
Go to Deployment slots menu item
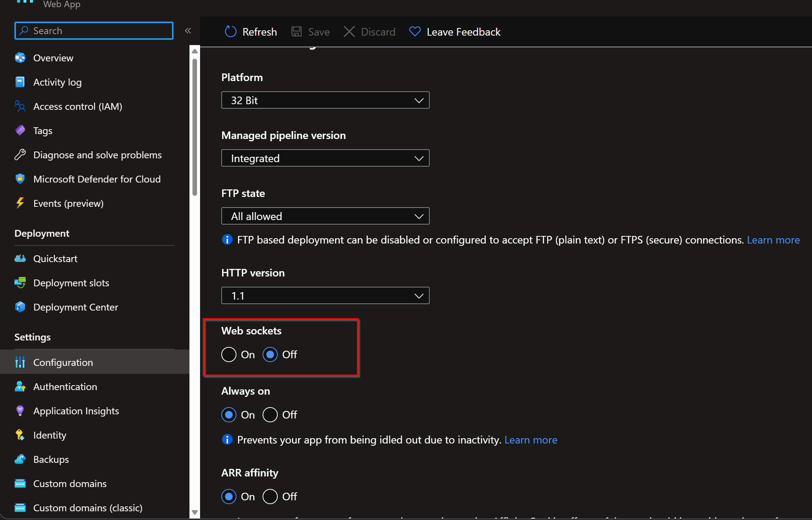tap(71, 283)
